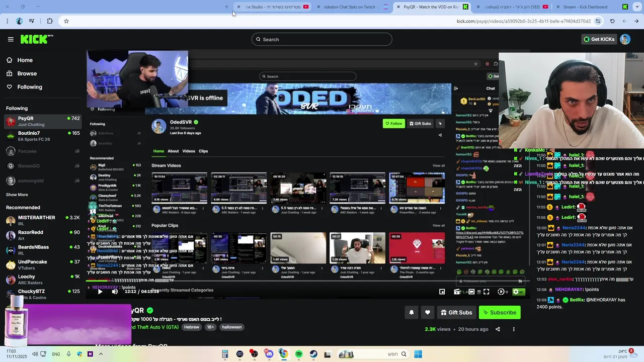Screen dimensions: 644x362
Task: Open Following in the sidebar navigation
Action: click(x=24, y=87)
